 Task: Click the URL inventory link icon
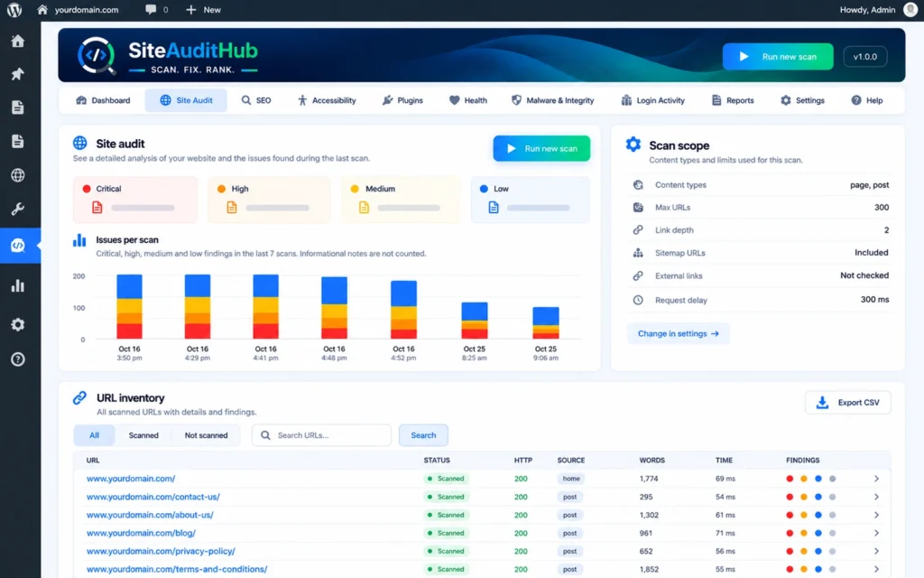79,398
